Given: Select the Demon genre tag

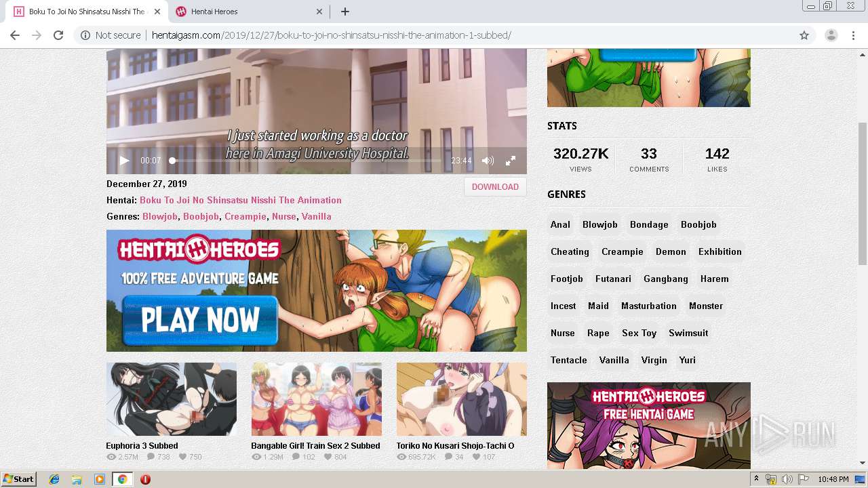Looking at the screenshot, I should (671, 251).
